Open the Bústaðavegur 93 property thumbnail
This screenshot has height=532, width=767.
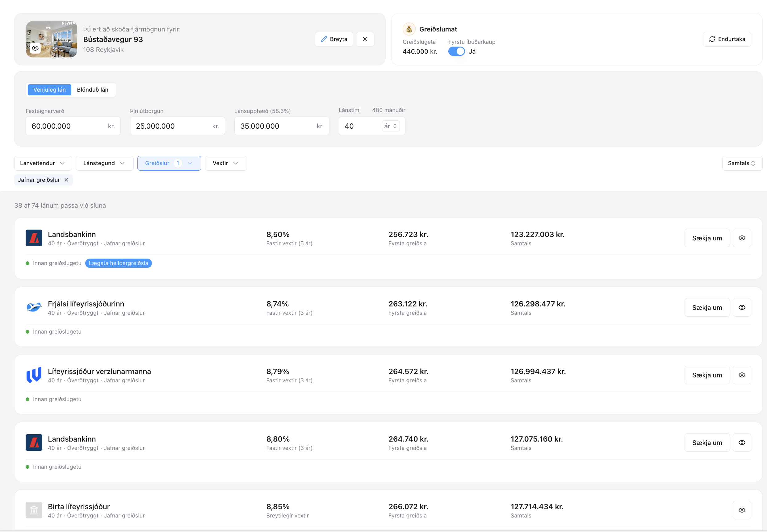click(x=51, y=39)
